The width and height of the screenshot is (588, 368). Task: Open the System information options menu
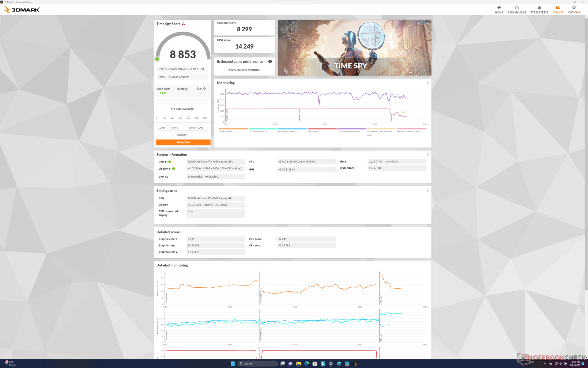pos(428,155)
